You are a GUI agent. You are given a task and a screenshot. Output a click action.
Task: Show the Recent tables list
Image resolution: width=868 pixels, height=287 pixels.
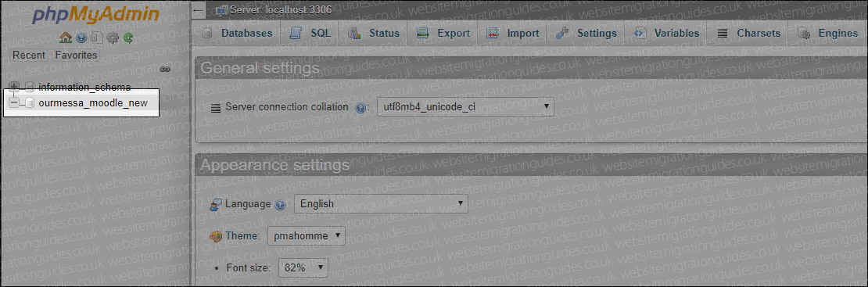[29, 55]
